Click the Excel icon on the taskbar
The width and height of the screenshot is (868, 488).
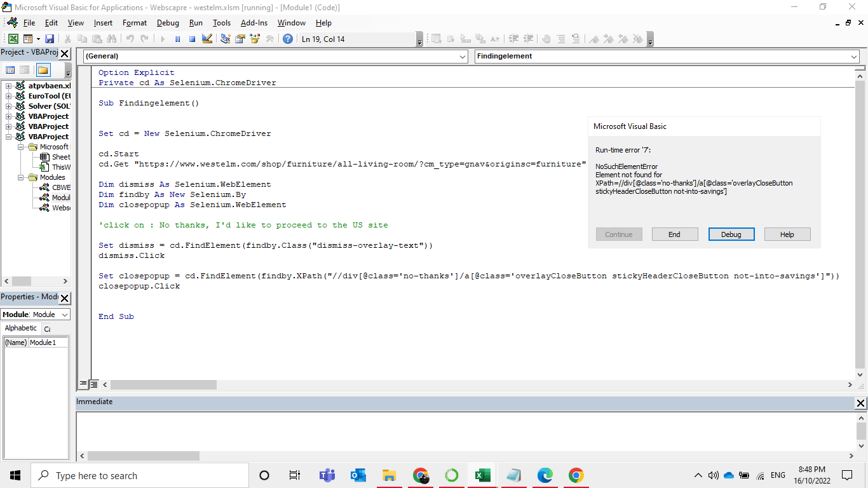pos(482,475)
